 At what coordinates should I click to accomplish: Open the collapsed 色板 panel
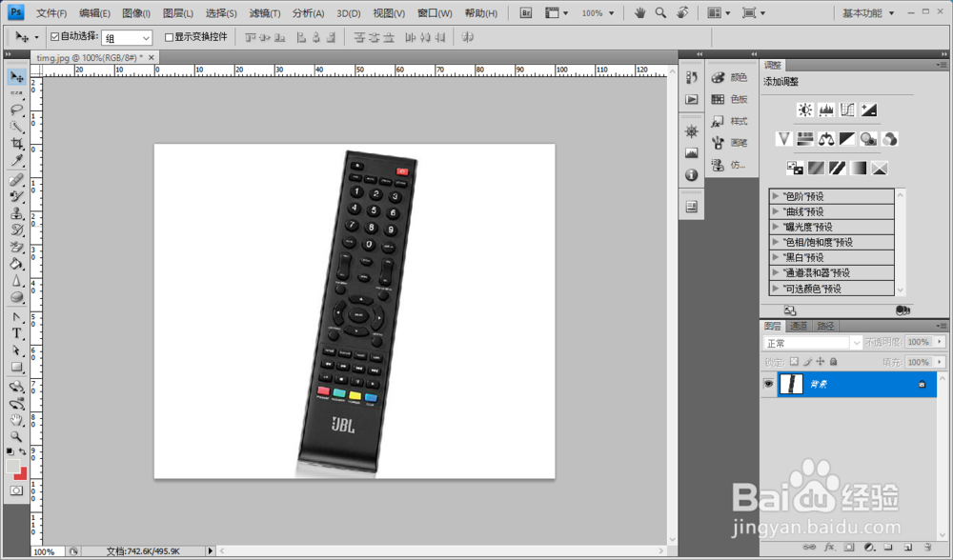[x=730, y=99]
